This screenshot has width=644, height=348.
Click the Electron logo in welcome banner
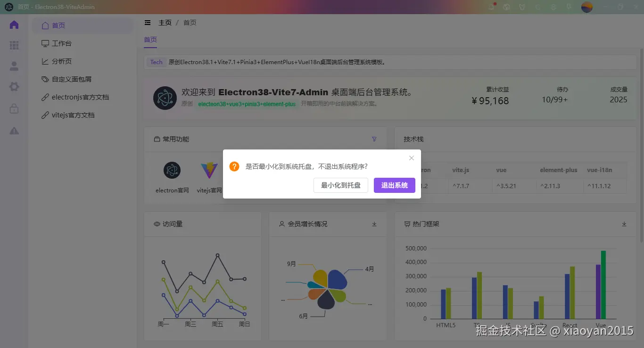165,98
